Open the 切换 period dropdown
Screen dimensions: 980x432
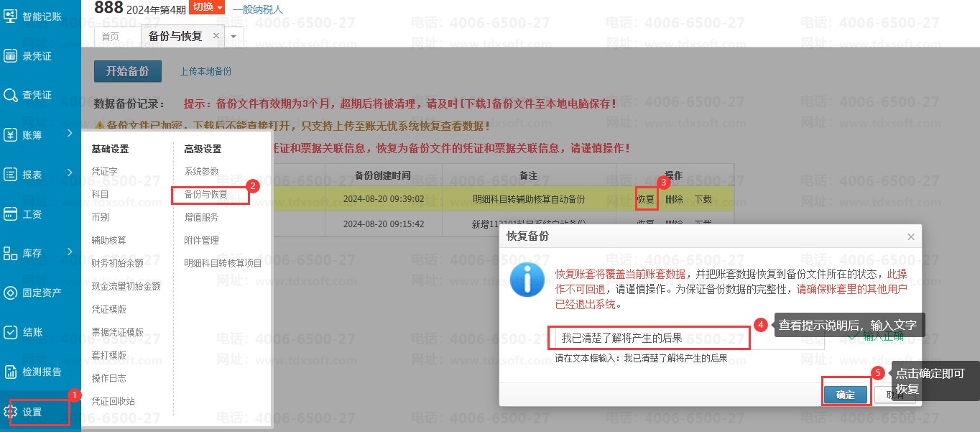click(x=207, y=7)
